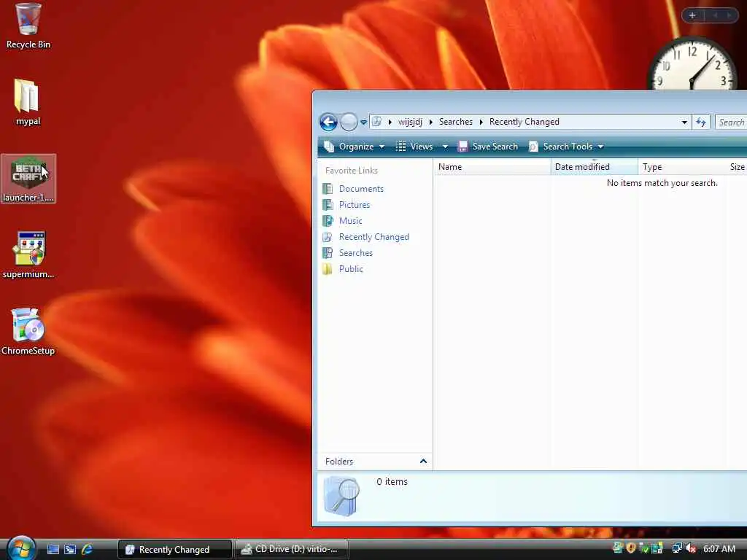This screenshot has width=747, height=560.
Task: Switch to CD Drive (D:) taskbar button
Action: pos(292,550)
